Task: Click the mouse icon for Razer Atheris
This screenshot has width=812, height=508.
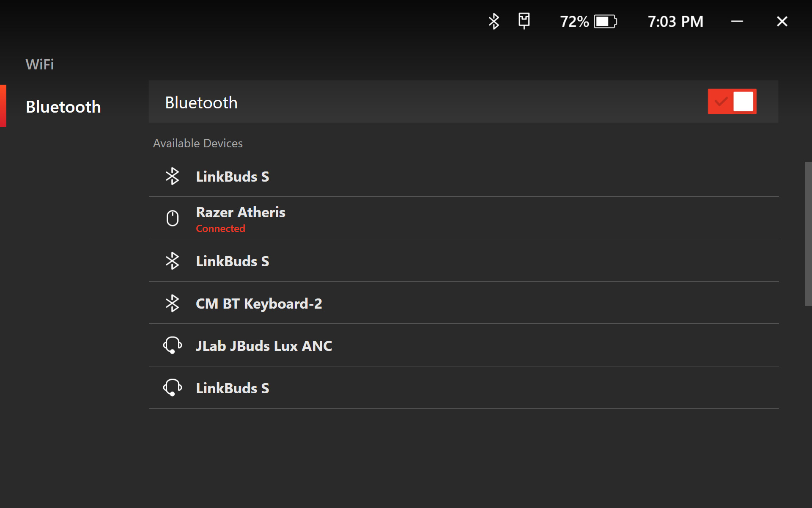Action: click(x=173, y=218)
